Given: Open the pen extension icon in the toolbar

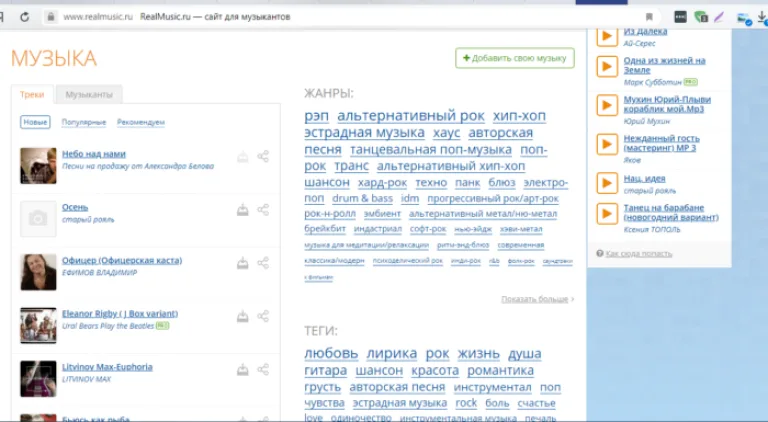Looking at the screenshot, I should coord(719,17).
